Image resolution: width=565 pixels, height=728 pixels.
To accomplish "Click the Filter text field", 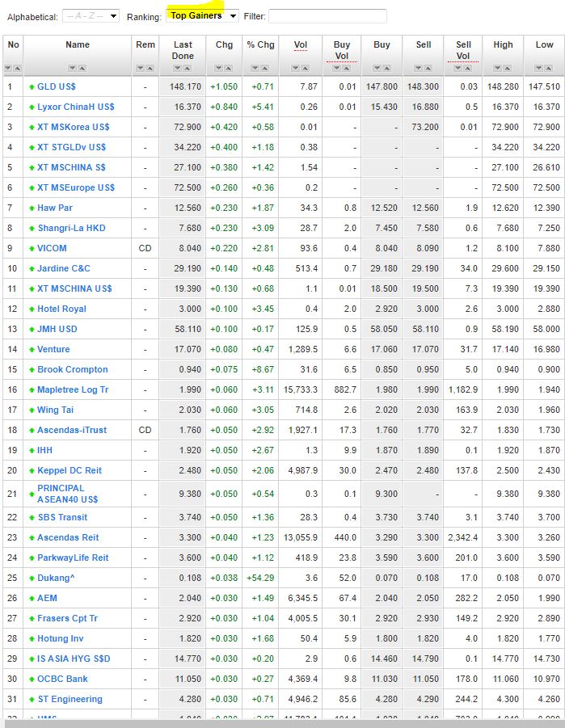I will pyautogui.click(x=327, y=16).
